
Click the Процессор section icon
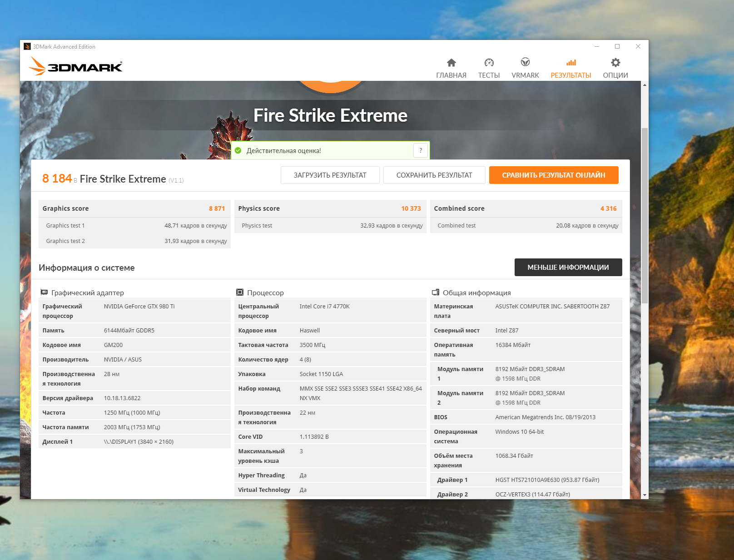(x=240, y=292)
